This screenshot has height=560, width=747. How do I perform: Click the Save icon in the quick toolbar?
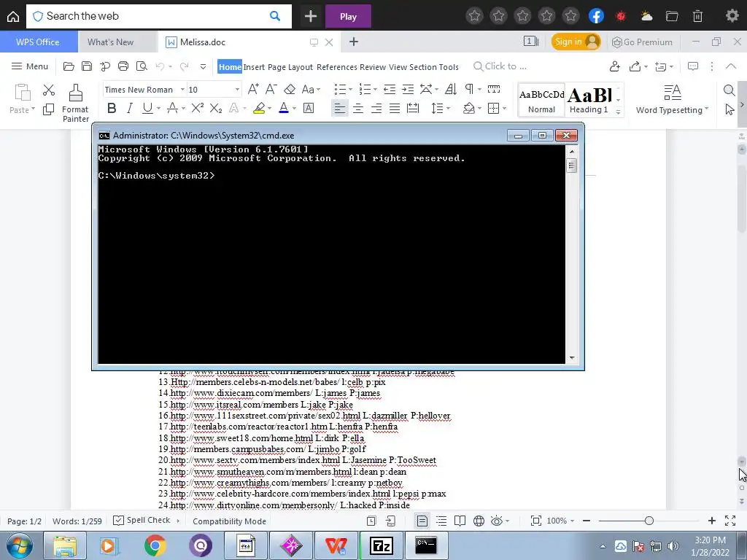point(87,66)
